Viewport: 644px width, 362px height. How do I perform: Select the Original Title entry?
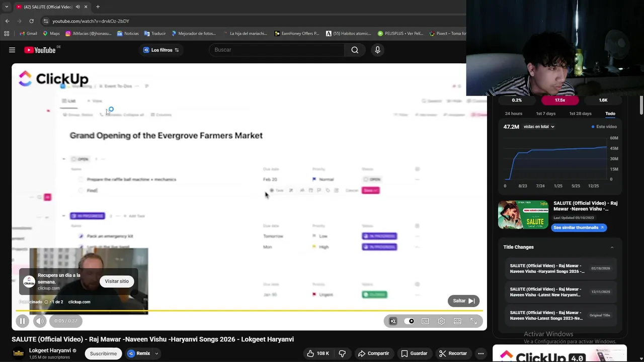pyautogui.click(x=560, y=315)
